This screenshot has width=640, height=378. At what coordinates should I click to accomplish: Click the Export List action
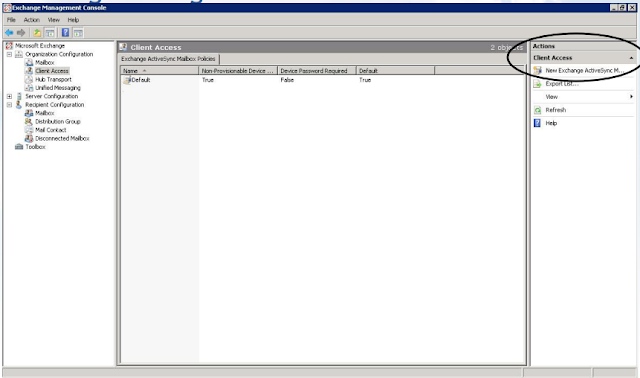562,84
